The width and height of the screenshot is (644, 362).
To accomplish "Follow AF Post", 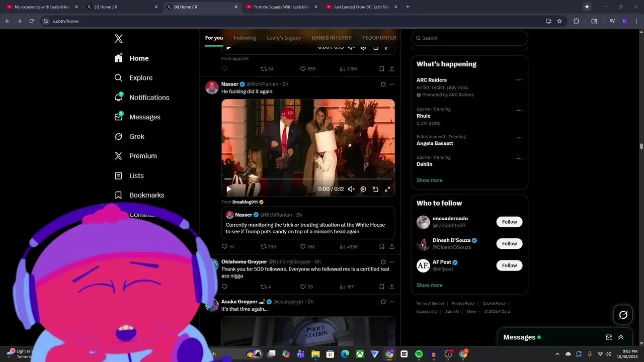I will pos(509,265).
